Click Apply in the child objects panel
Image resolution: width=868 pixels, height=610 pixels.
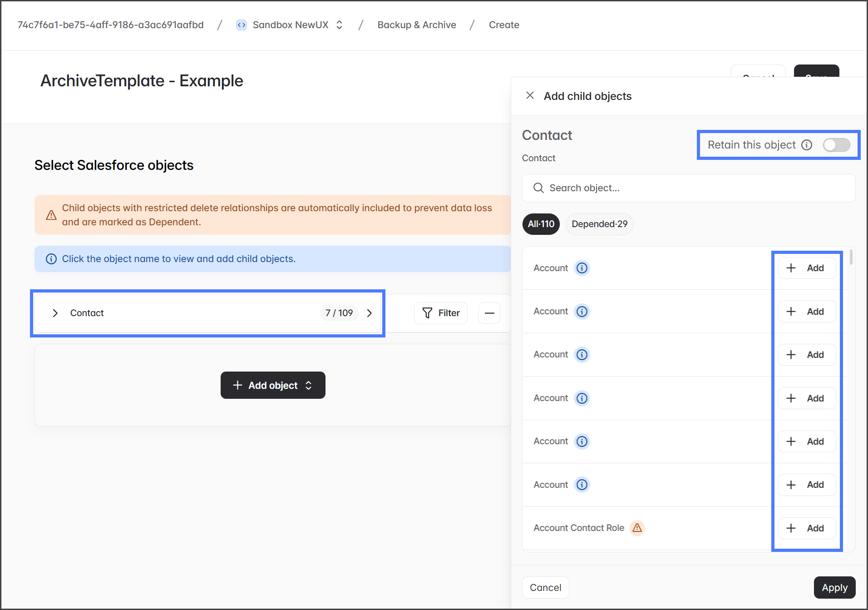click(x=834, y=587)
